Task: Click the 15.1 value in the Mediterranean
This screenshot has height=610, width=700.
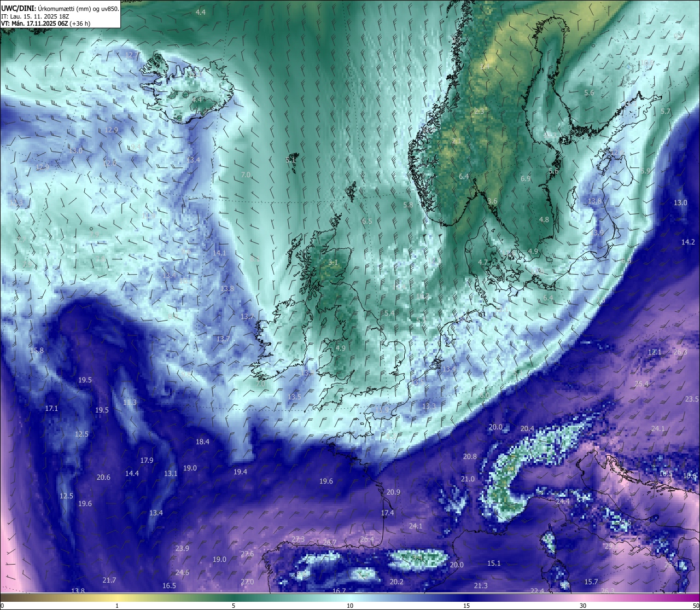Action: tap(494, 563)
